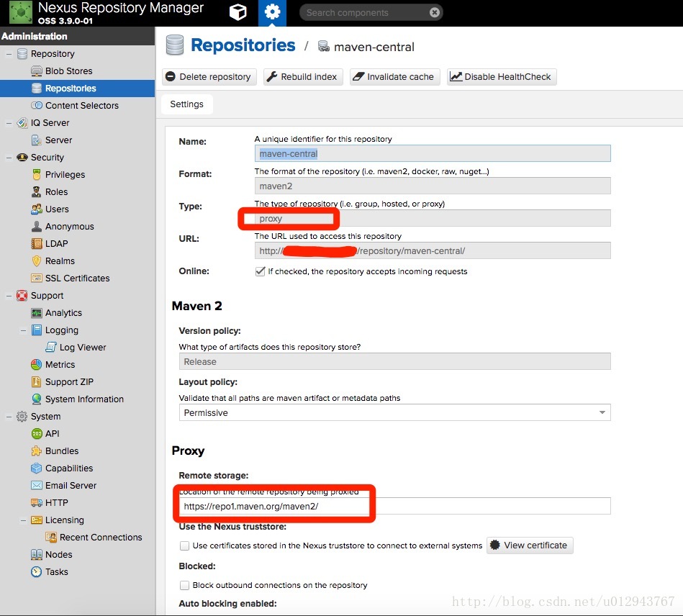683x616 pixels.
Task: Click the Version policy Release field
Action: [x=394, y=361]
